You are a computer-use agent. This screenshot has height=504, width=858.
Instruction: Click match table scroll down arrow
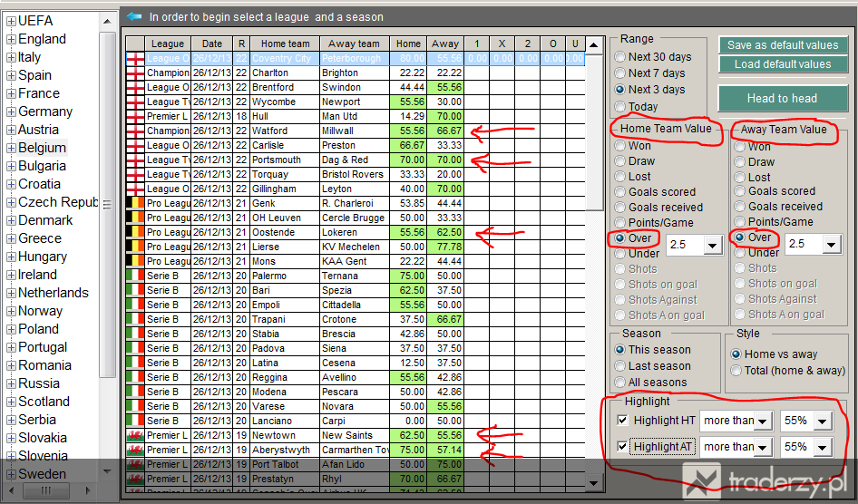[x=594, y=482]
